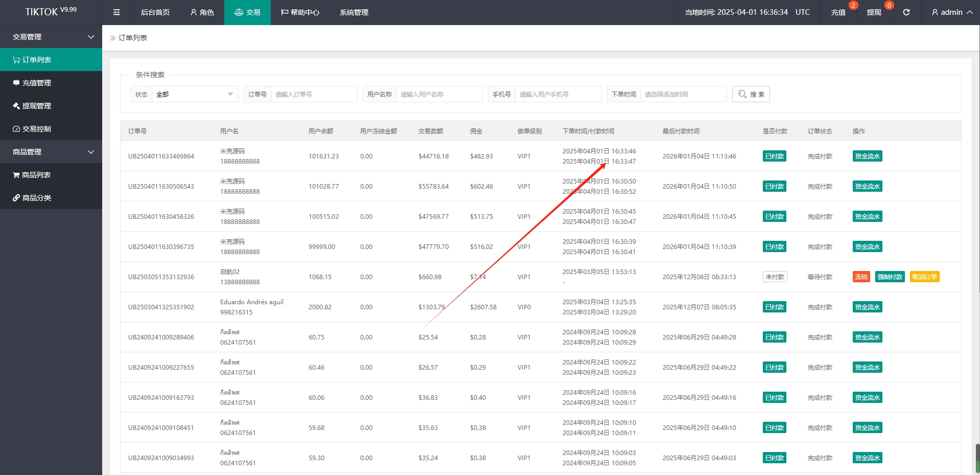Focus the 订单号 search input field

point(314,94)
